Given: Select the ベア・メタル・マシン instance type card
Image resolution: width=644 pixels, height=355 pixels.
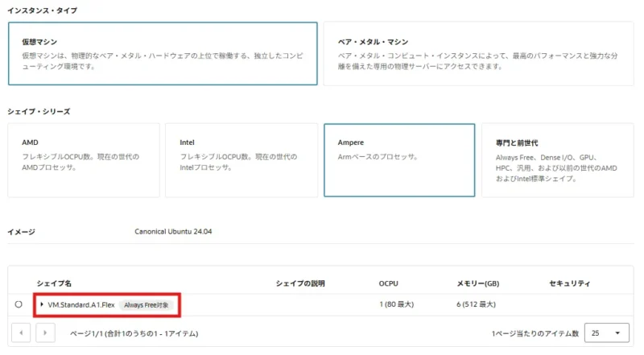Looking at the screenshot, I should 478,53.
